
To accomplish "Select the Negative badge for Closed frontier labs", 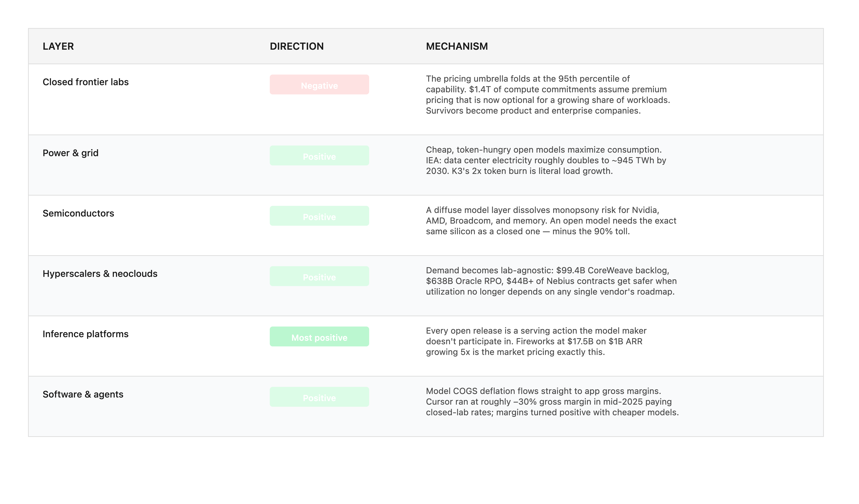I will pos(319,84).
